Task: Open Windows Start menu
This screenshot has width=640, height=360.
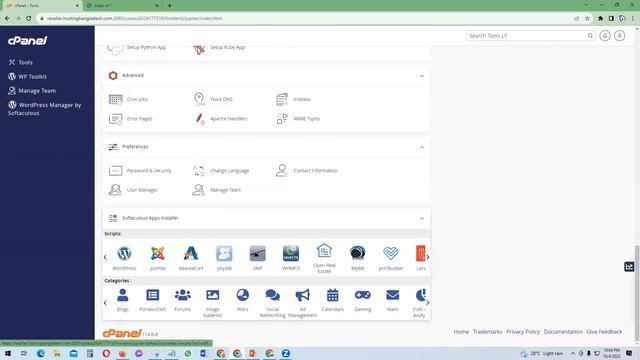Action: 7,353
